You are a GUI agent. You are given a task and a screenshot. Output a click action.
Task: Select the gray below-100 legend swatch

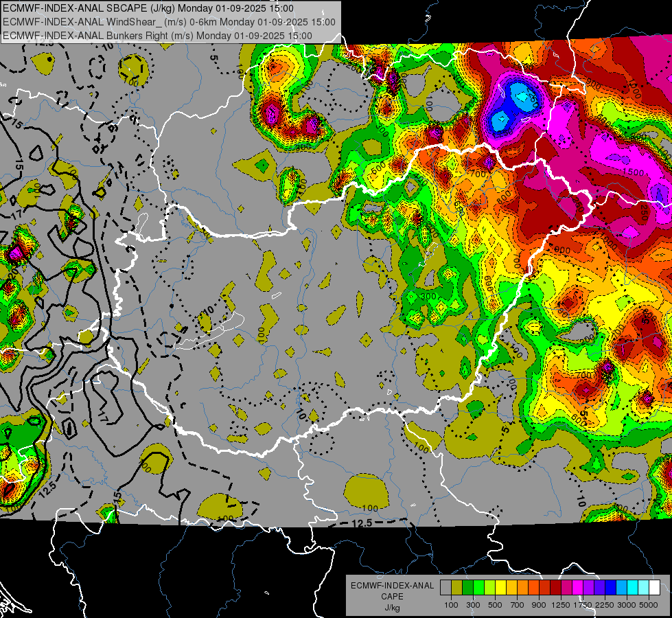[445, 588]
